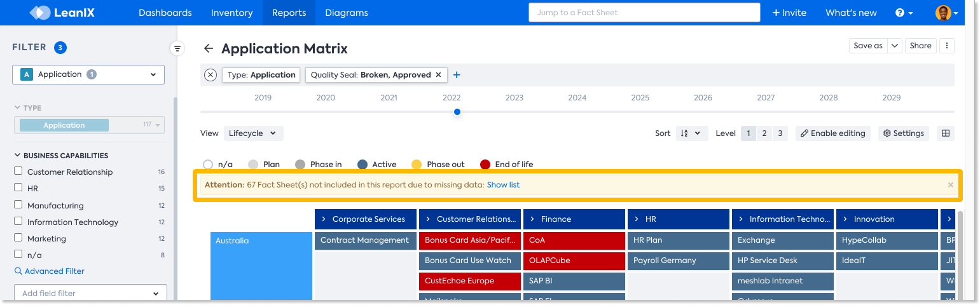Open Settings with the gear icon
The height and width of the screenshot is (305, 980).
(904, 133)
